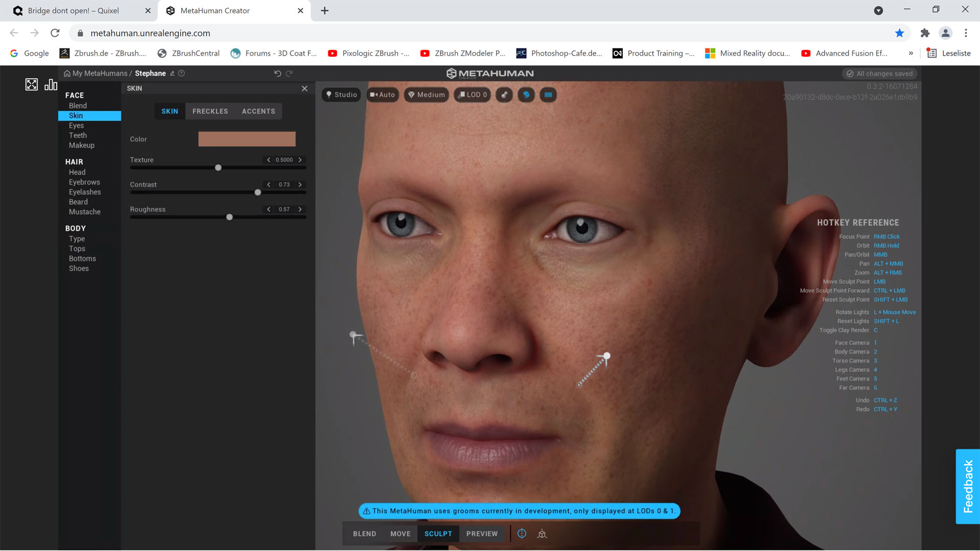Open ZBrushCentral bookmark
The width and height of the screenshot is (980, 551).
point(189,53)
